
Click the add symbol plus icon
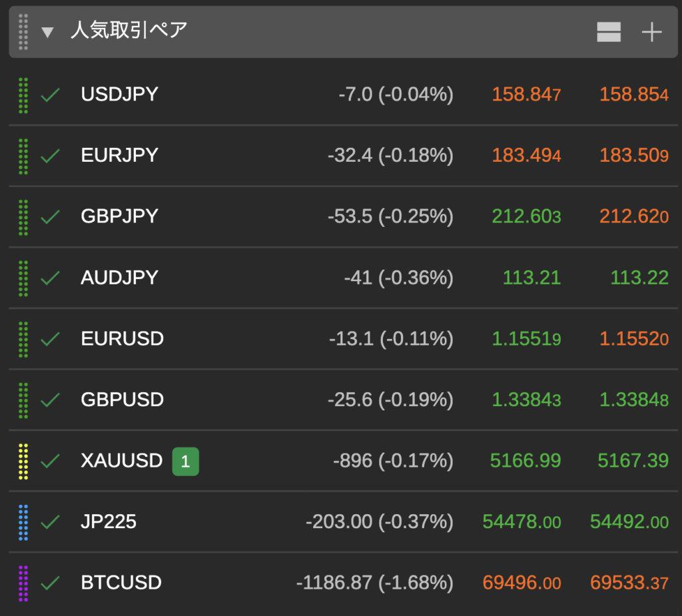coord(651,32)
